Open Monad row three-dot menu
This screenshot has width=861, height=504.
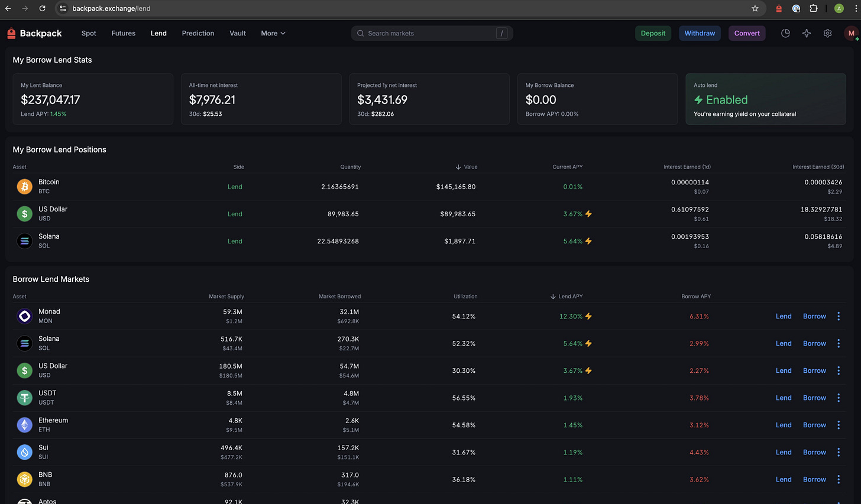839,316
